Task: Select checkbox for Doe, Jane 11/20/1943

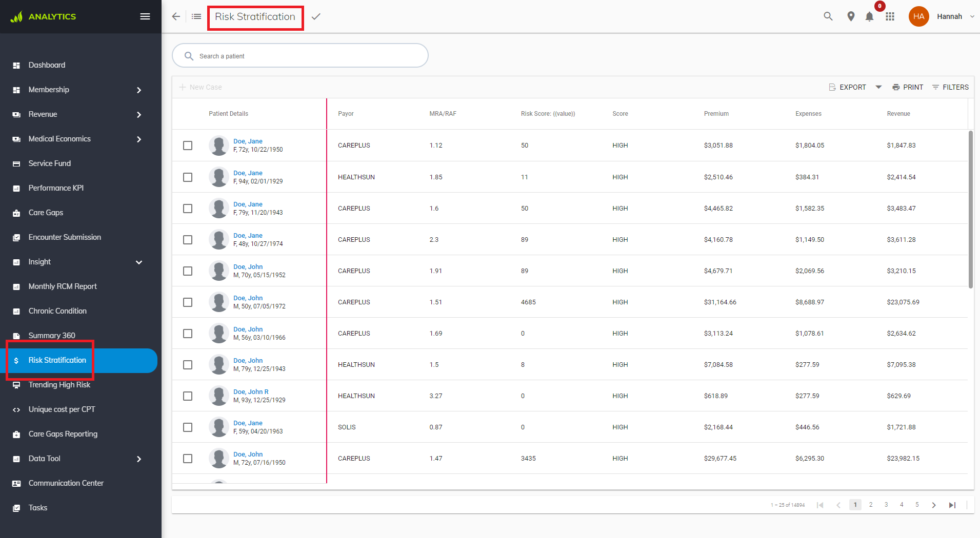Action: pyautogui.click(x=188, y=209)
